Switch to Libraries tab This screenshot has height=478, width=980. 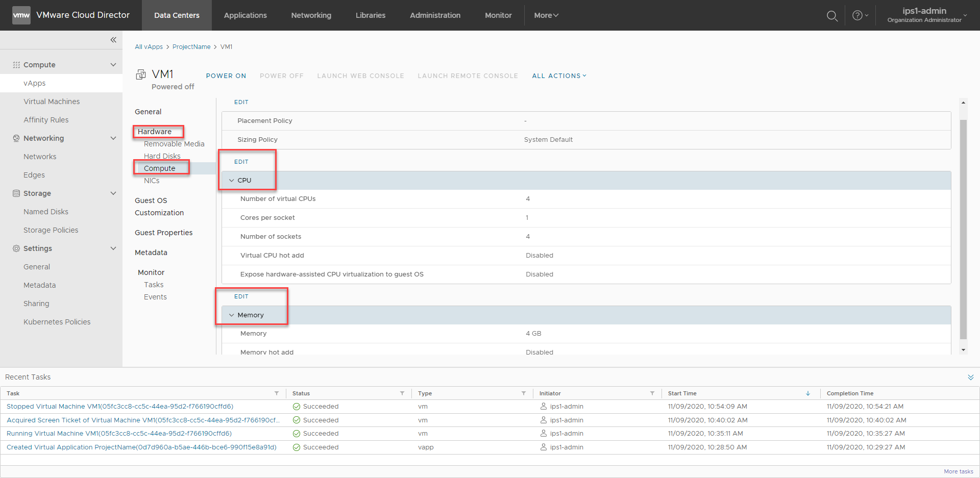(371, 15)
